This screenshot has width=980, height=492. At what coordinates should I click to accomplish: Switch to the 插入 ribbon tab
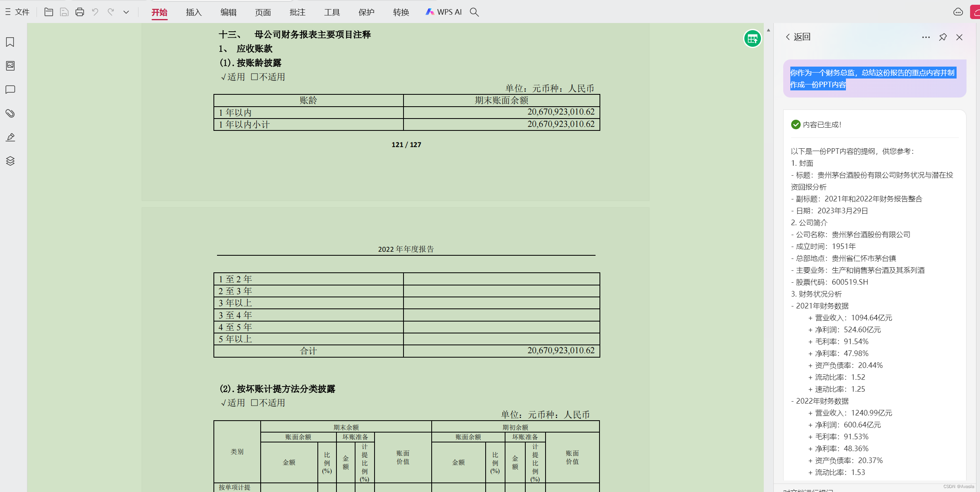coord(193,12)
